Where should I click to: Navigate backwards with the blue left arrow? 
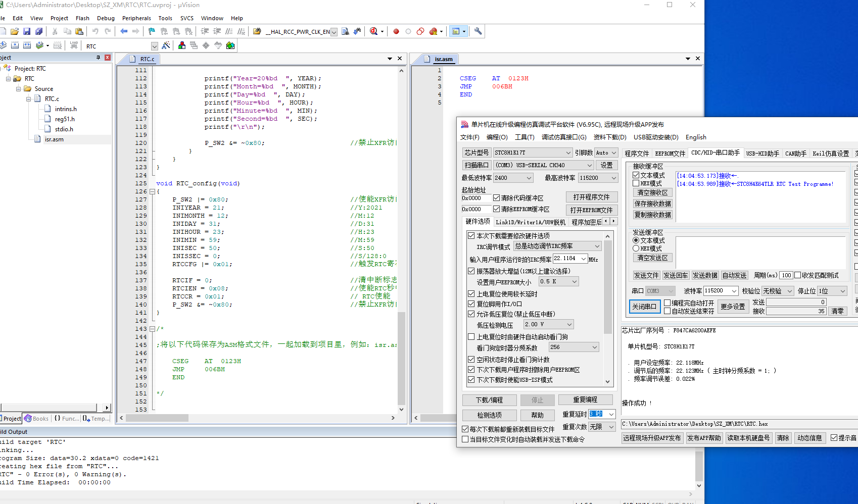pos(124,31)
